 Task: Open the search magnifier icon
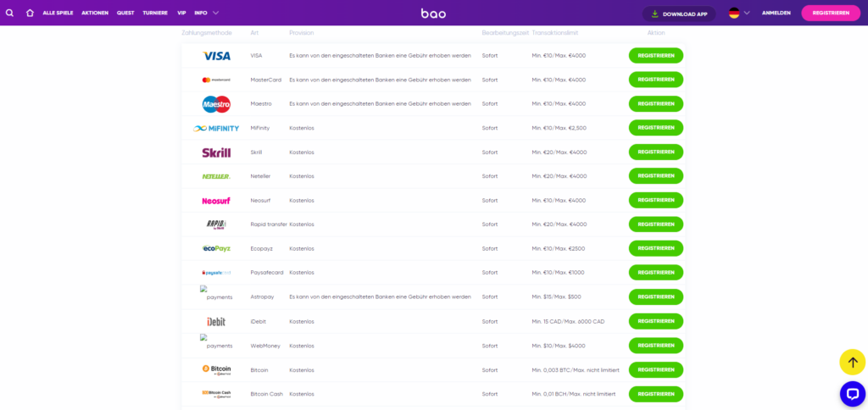(9, 13)
